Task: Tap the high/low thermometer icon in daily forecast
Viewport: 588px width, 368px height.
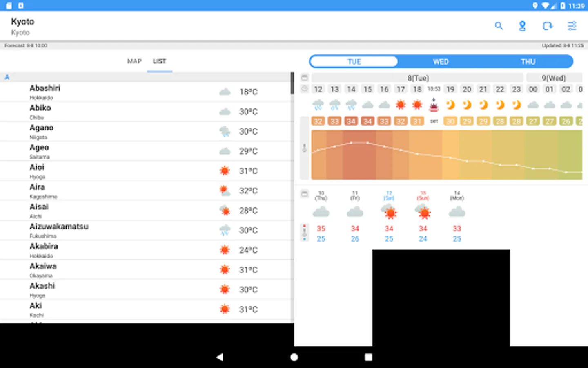Action: [x=304, y=232]
